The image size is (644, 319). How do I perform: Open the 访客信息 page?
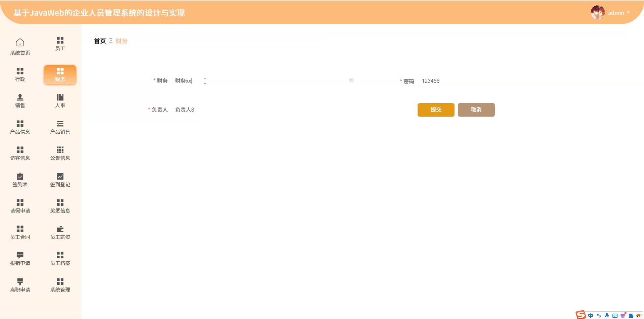click(20, 153)
